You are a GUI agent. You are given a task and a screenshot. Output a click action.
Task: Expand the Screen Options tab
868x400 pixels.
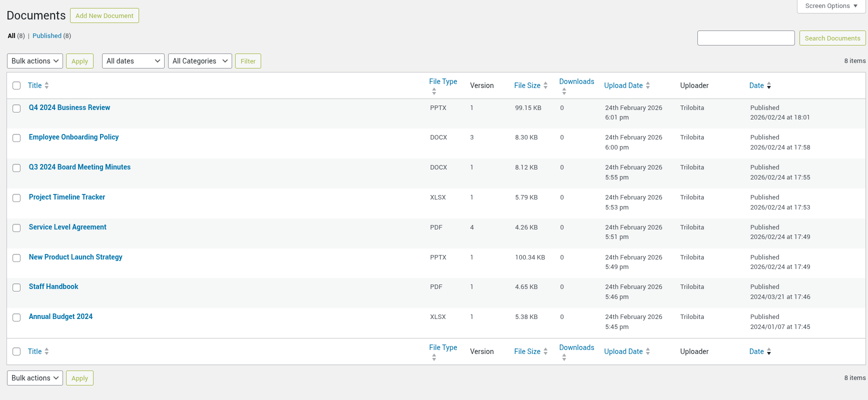point(831,6)
